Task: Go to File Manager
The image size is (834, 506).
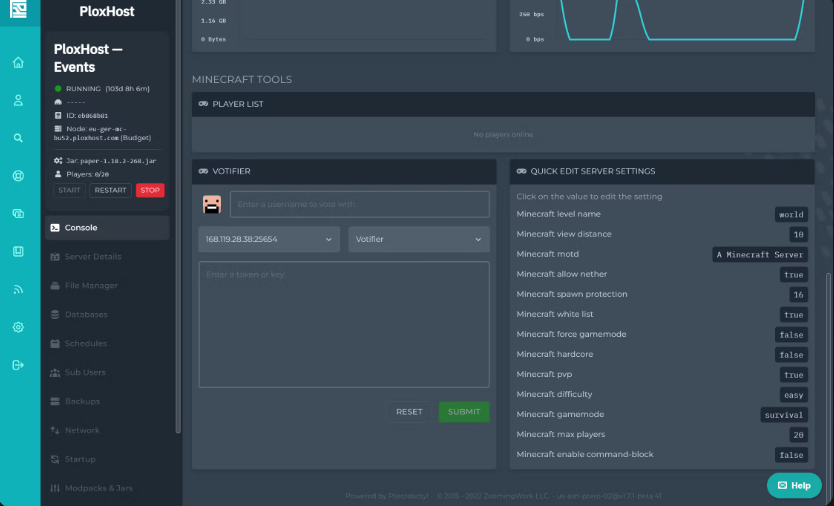Action: (107, 286)
